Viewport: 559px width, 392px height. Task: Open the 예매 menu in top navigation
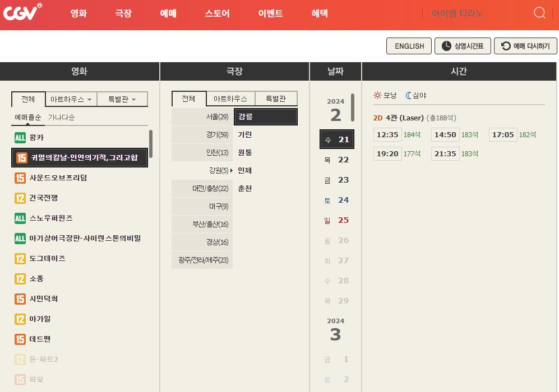click(x=168, y=13)
